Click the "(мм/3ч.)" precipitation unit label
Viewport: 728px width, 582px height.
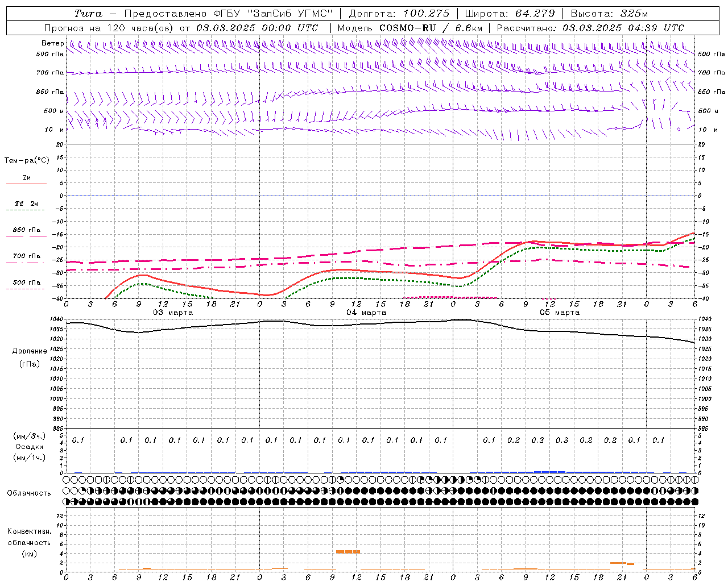[x=30, y=436]
